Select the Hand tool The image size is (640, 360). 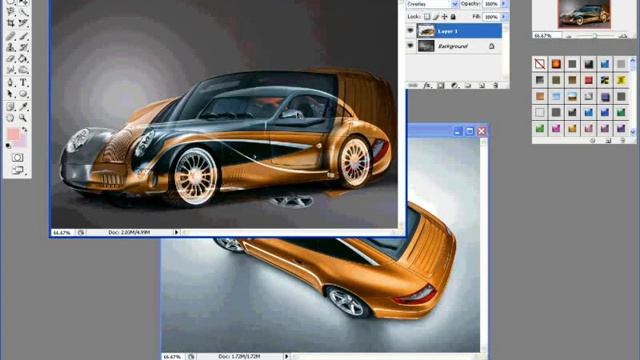pos(11,118)
